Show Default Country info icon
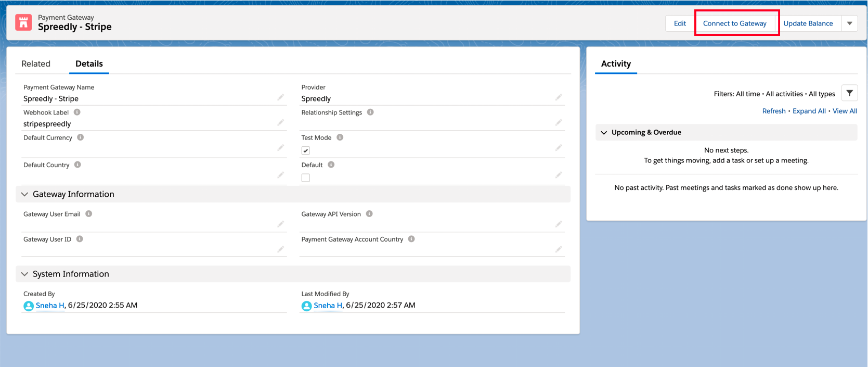Viewport: 868px width, 367px height. click(77, 164)
